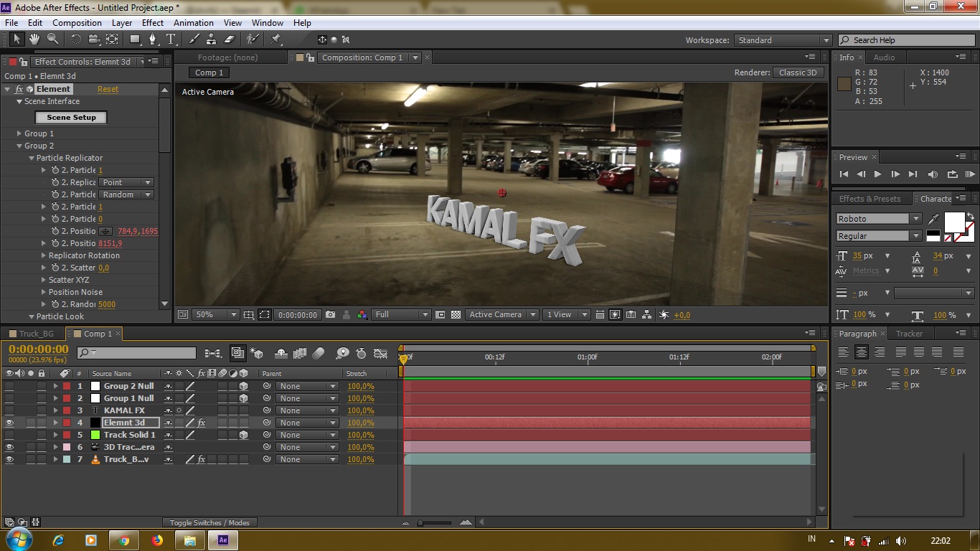Image resolution: width=980 pixels, height=551 pixels.
Task: Click the Search Help field
Action: [x=906, y=40]
